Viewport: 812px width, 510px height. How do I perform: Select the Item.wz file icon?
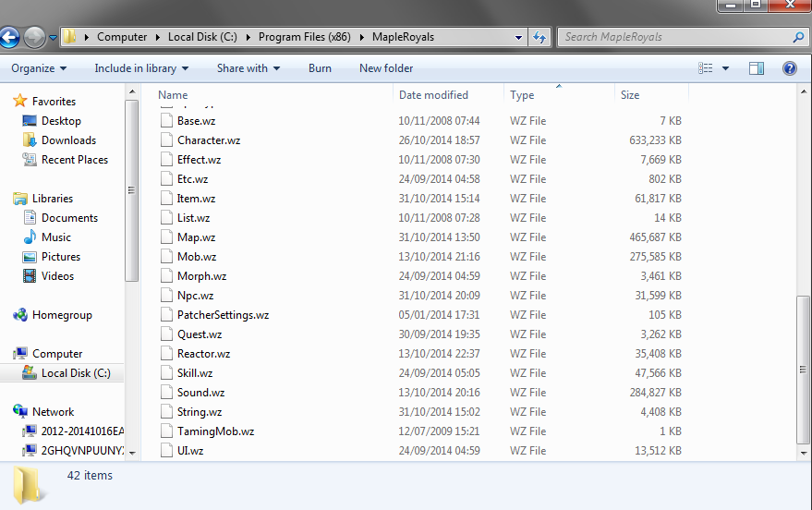point(166,199)
